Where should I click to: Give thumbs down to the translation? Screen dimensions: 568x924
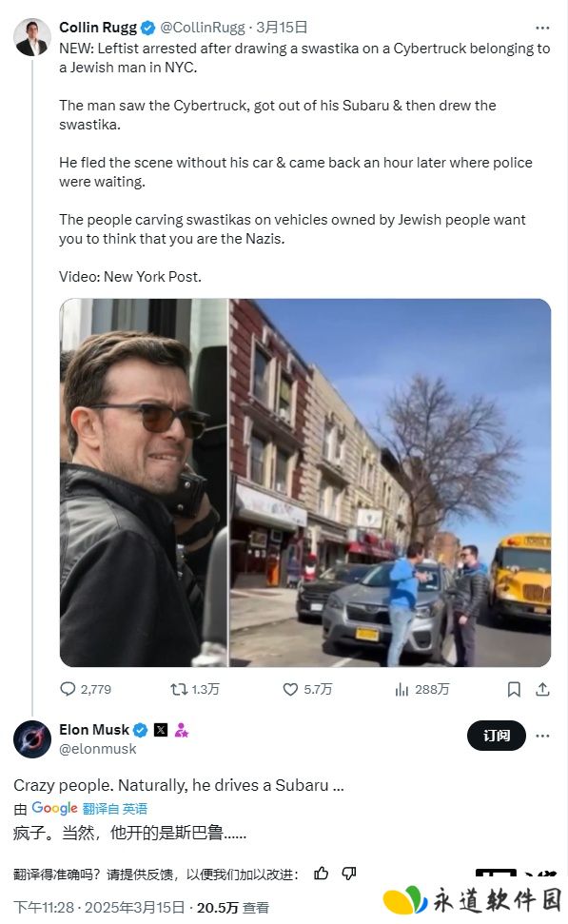(349, 874)
